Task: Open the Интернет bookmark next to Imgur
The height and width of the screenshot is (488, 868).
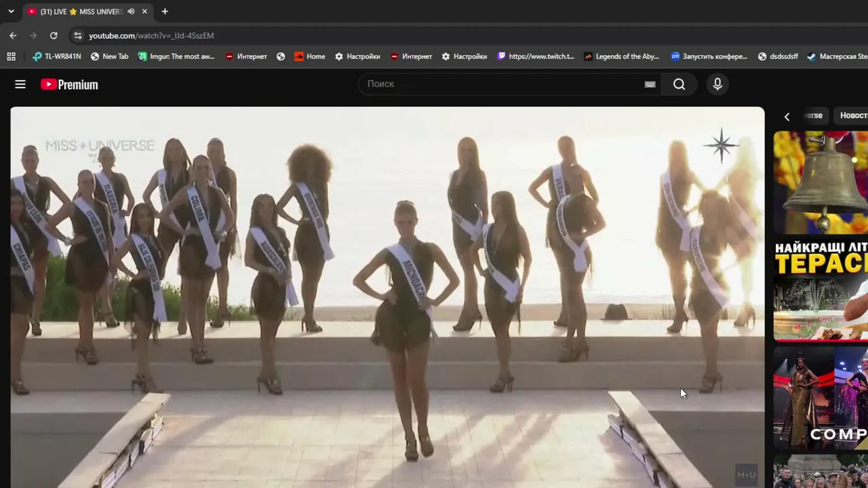Action: click(x=245, y=56)
